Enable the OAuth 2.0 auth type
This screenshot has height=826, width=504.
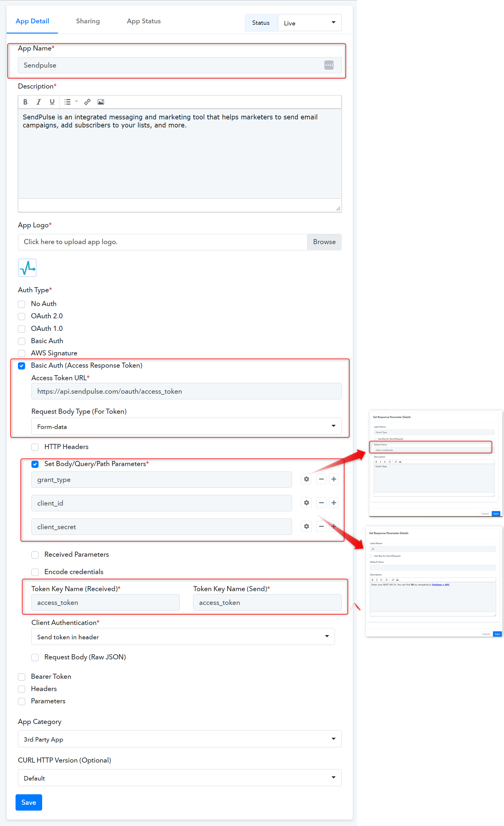(x=22, y=317)
